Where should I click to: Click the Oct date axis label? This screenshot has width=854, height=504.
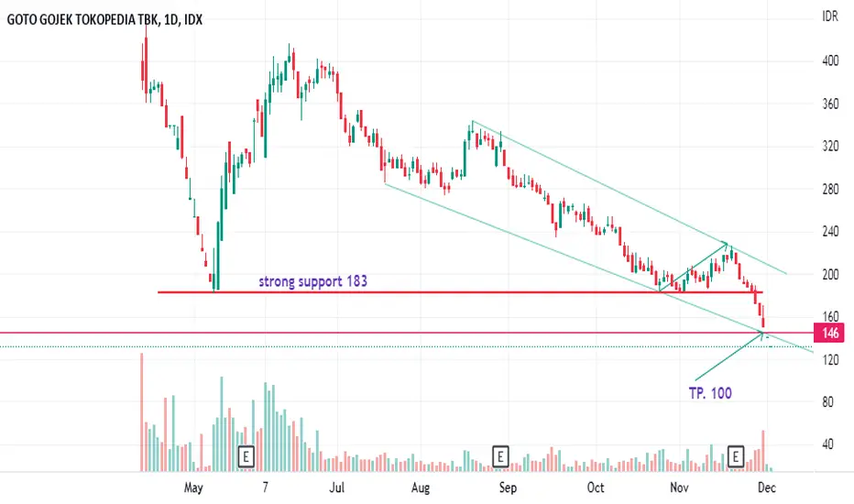tap(596, 488)
